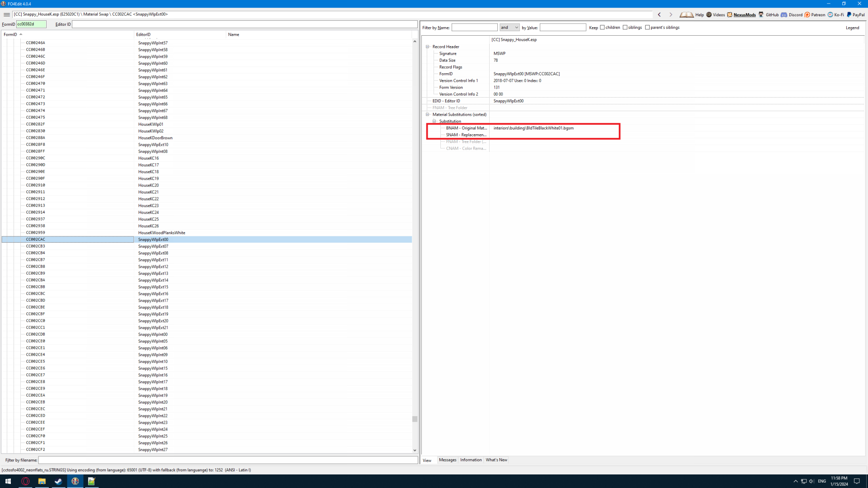Open the NexusMods page
The width and height of the screenshot is (868, 488).
744,14
